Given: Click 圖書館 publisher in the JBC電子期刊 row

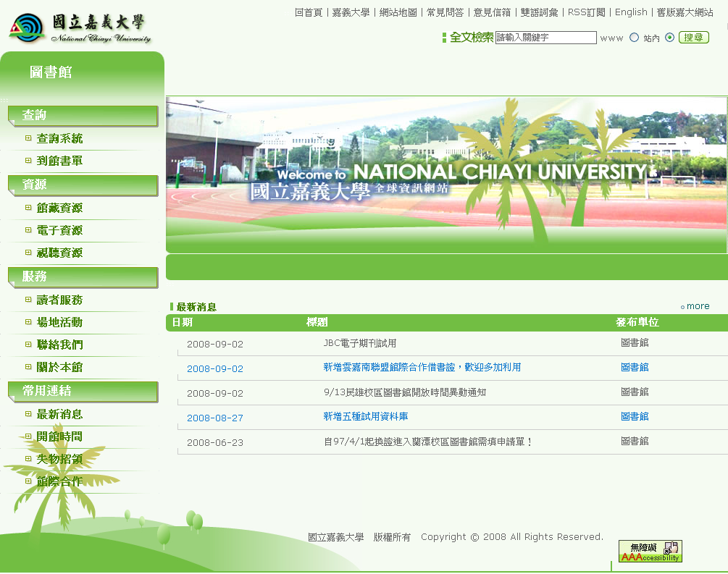Looking at the screenshot, I should pyautogui.click(x=635, y=343).
